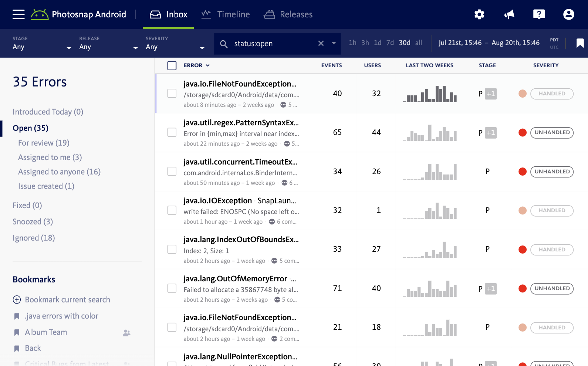
Task: Bookmark this search with the filter bar icon
Action: 580,43
